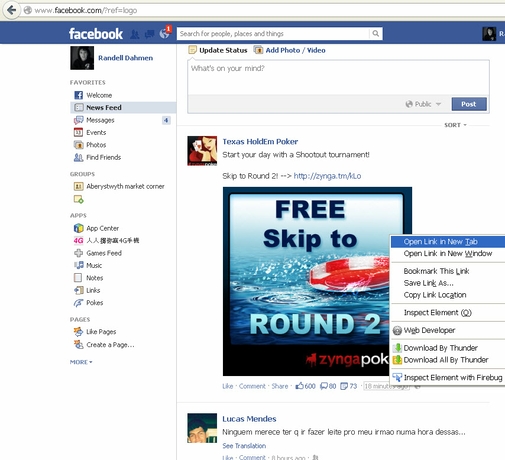505x460 pixels.
Task: Click the Find Friends sidebar icon
Action: click(x=78, y=157)
